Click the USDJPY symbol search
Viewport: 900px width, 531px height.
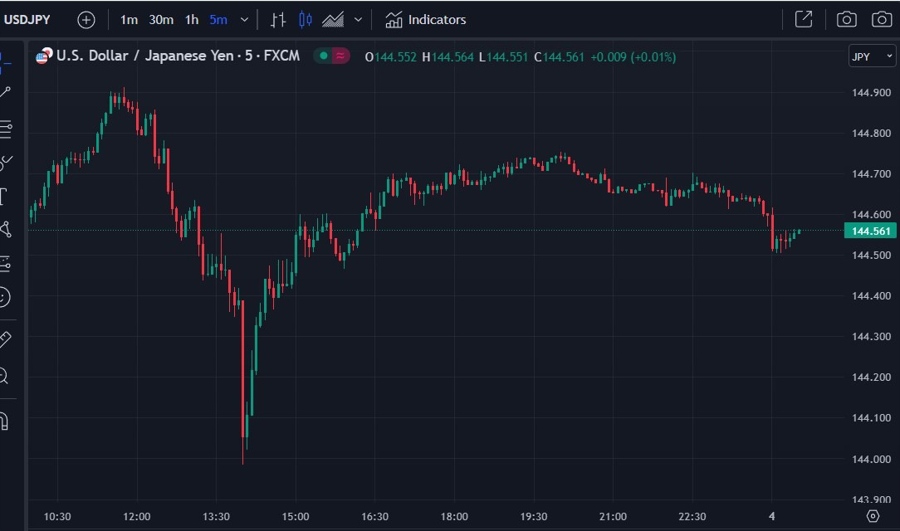pyautogui.click(x=27, y=20)
